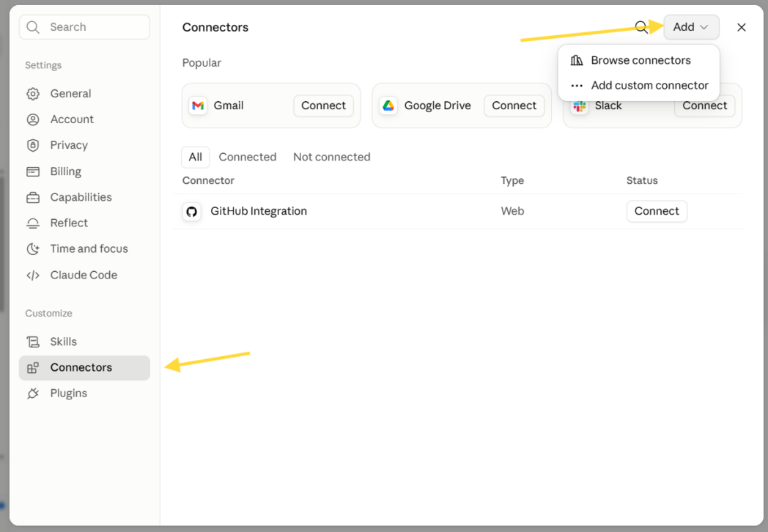Connect Slack

coord(705,108)
